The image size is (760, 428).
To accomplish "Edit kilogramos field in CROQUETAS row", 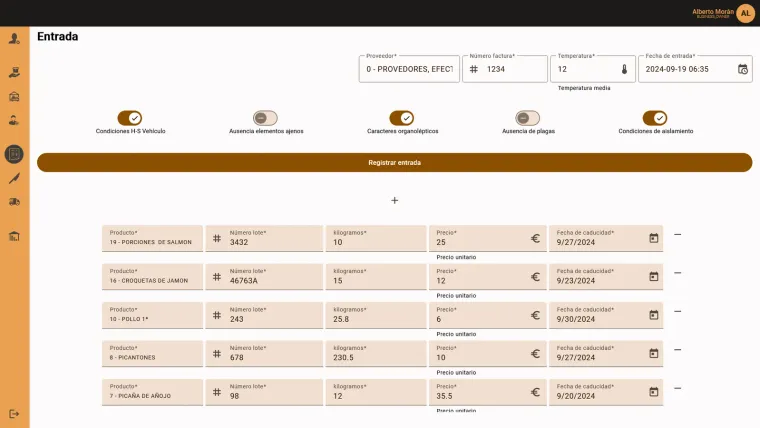I will [x=376, y=276].
